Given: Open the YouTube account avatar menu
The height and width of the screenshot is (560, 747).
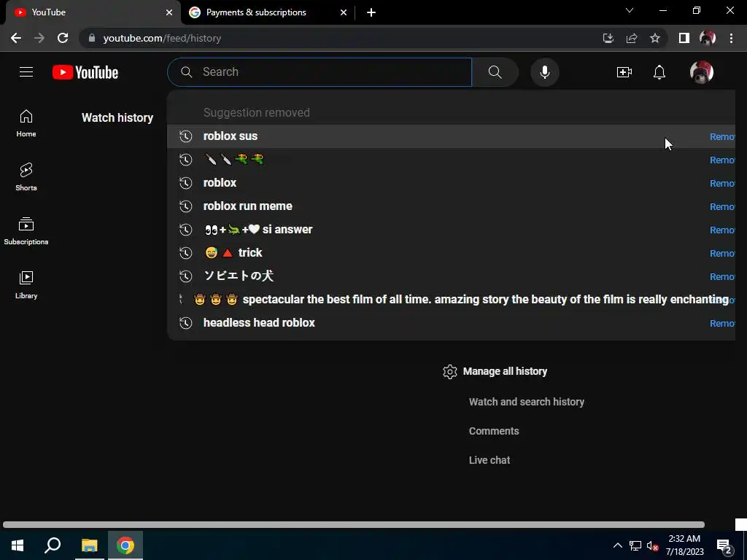Looking at the screenshot, I should pos(701,72).
